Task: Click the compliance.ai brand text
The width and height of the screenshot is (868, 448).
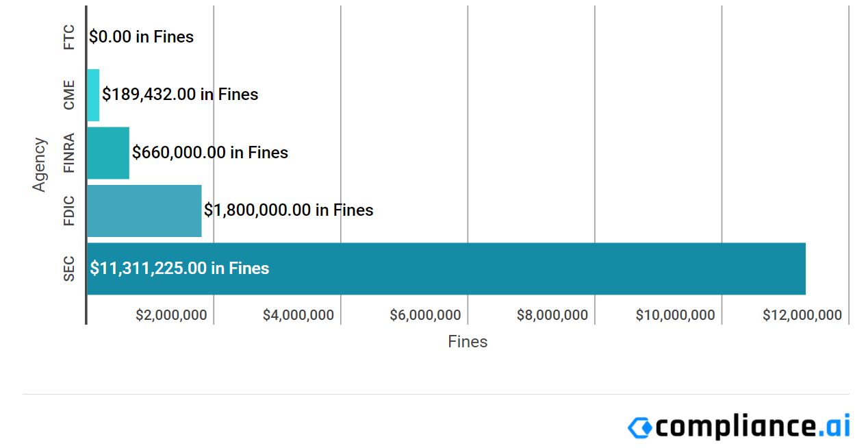Action: click(752, 427)
